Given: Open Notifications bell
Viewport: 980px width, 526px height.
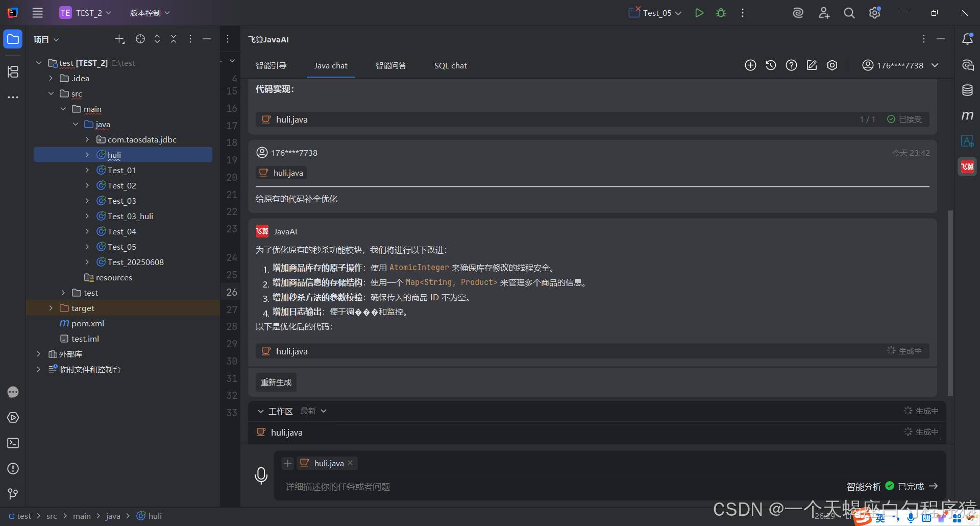Looking at the screenshot, I should [967, 39].
